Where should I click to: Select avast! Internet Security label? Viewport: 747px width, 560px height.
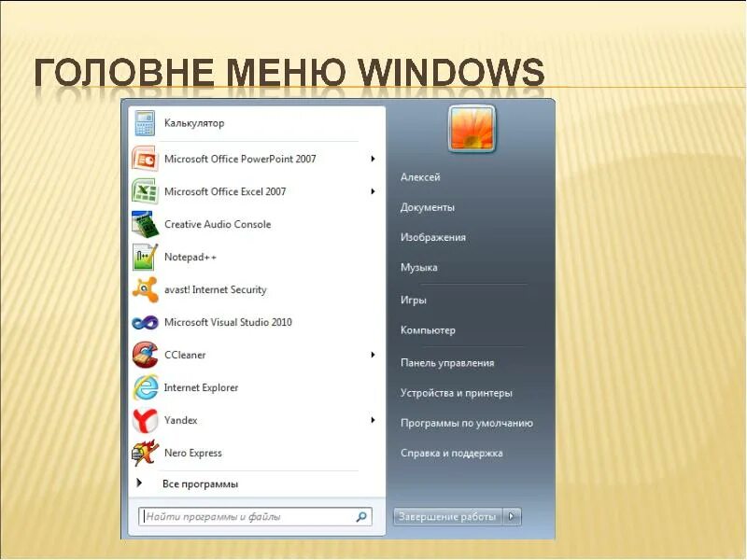216,289
